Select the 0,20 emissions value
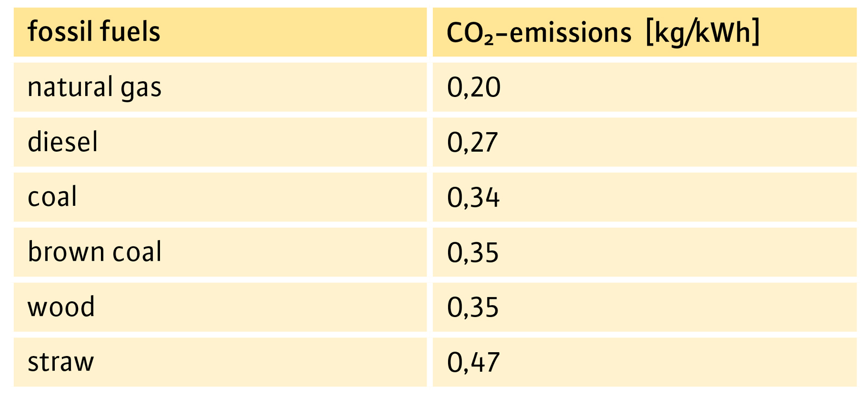 474,88
